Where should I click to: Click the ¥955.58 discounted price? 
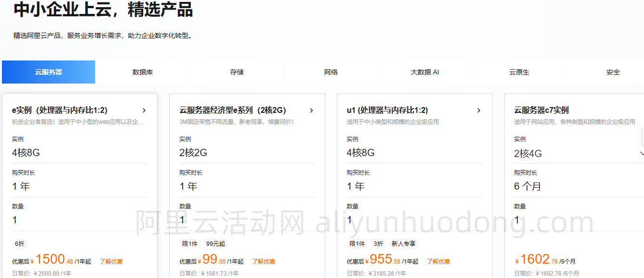click(x=383, y=260)
